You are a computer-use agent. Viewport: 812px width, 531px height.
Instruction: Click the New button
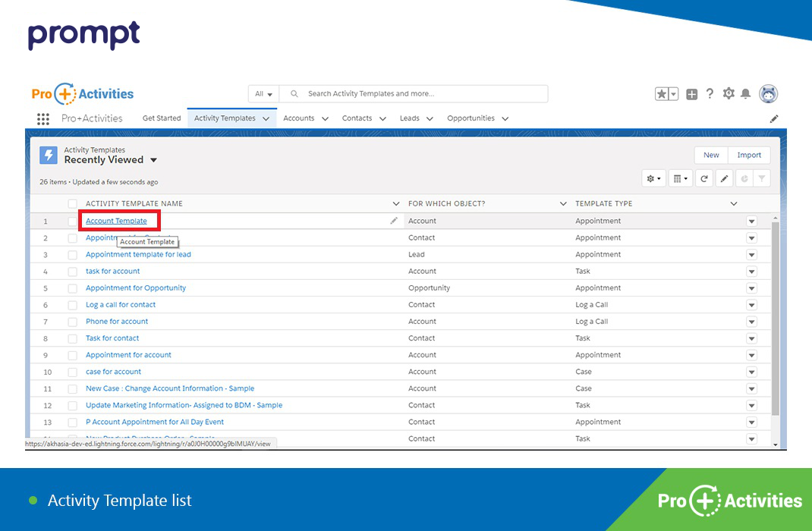tap(711, 155)
